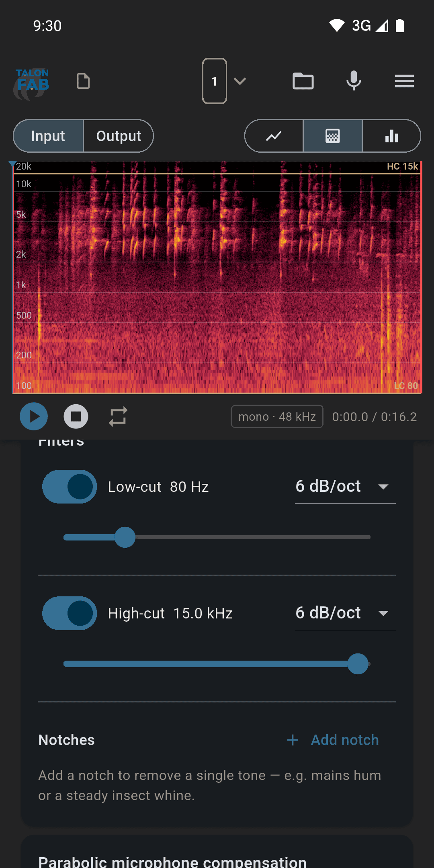Click Add notch
This screenshot has height=868, width=434.
pyautogui.click(x=333, y=740)
